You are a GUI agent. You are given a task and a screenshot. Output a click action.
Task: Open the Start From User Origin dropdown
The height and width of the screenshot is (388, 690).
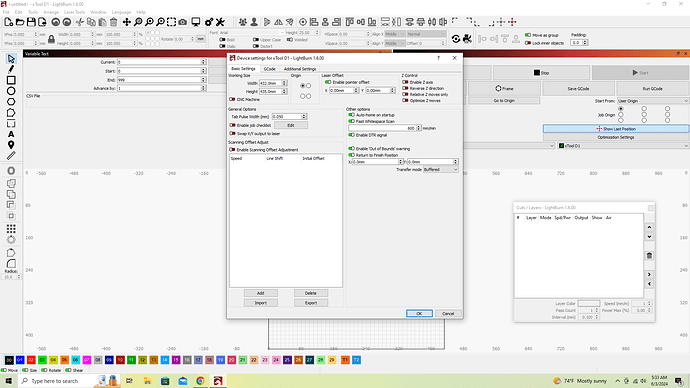(653, 101)
